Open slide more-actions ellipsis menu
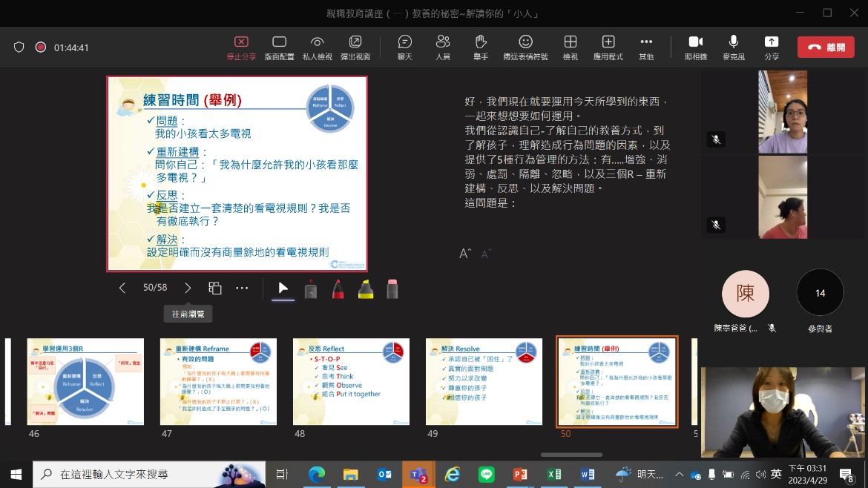The image size is (868, 488). coord(242,288)
